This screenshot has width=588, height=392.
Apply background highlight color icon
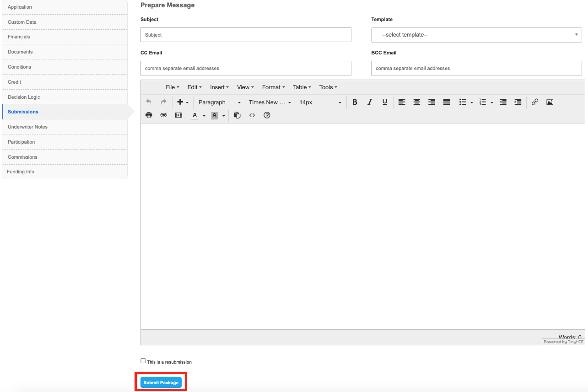tap(214, 115)
